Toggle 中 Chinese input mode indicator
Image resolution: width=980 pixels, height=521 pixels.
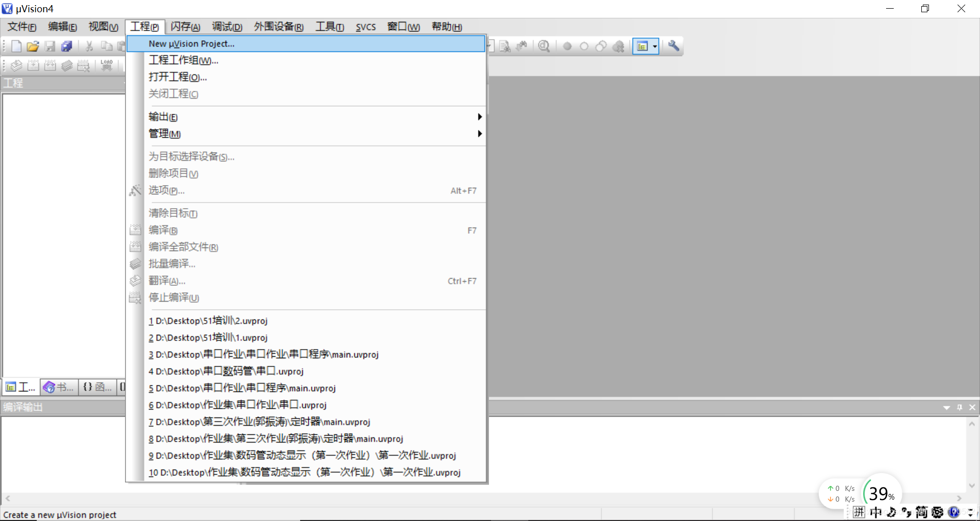pos(876,512)
